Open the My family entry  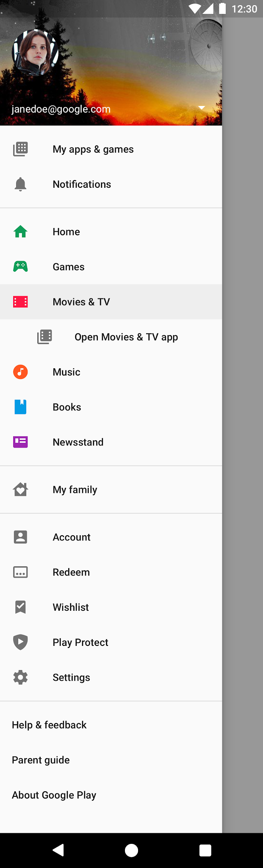click(x=111, y=490)
